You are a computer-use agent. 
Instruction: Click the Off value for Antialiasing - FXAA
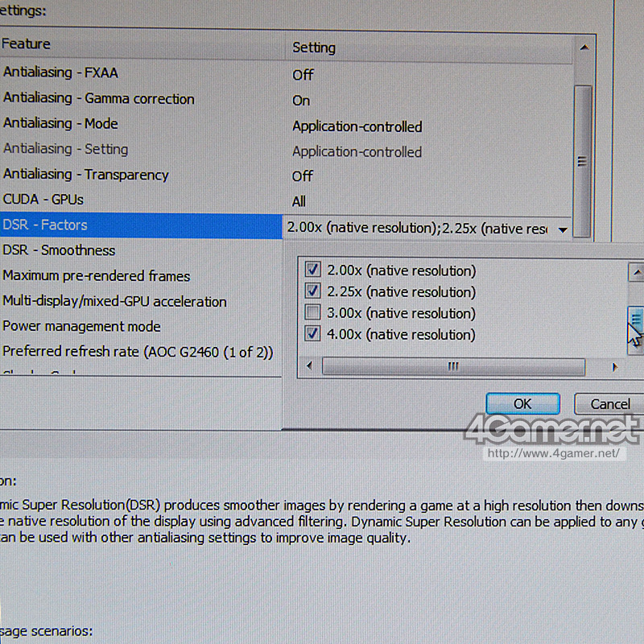point(303,75)
